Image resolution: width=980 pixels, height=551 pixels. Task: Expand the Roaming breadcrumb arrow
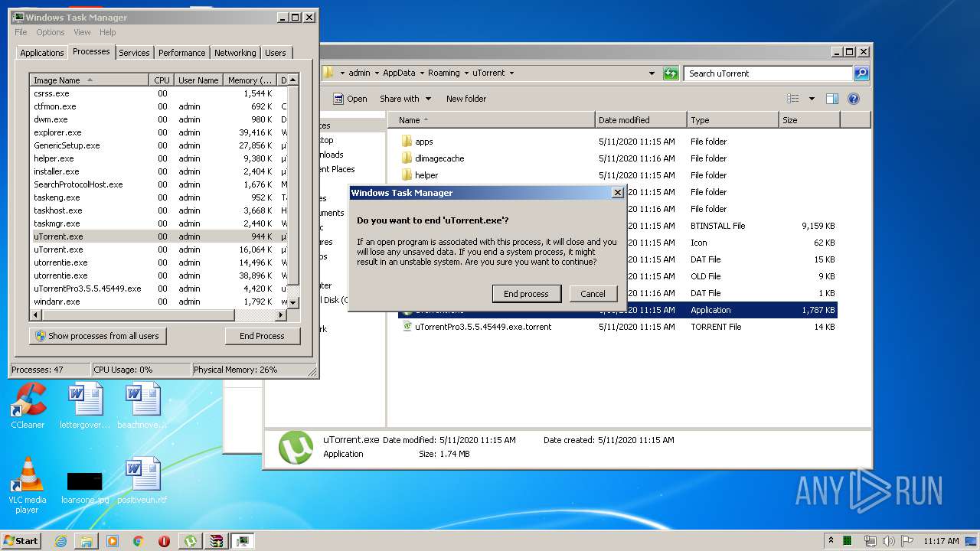(465, 73)
